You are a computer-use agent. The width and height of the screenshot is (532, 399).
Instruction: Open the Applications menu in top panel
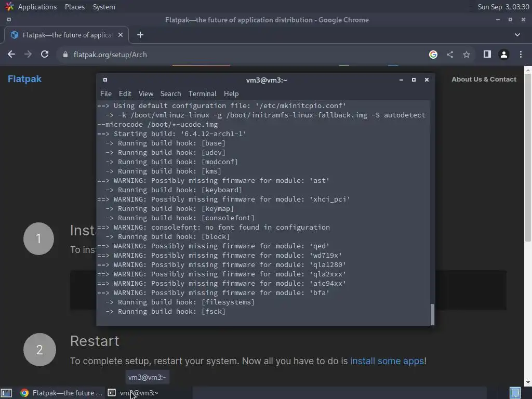pos(37,7)
